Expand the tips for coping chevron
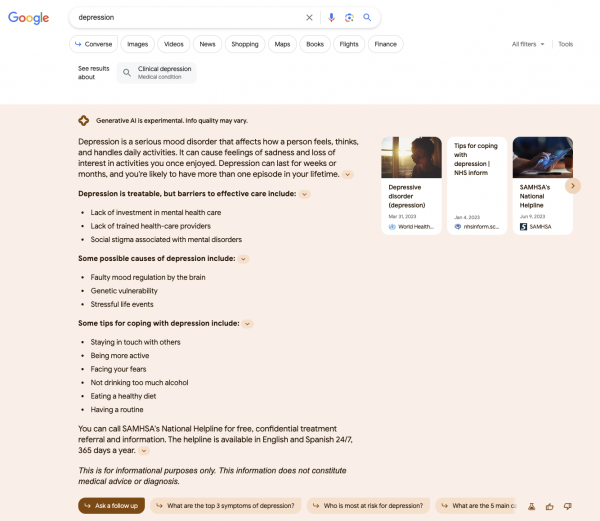The height and width of the screenshot is (521, 600). click(x=248, y=324)
